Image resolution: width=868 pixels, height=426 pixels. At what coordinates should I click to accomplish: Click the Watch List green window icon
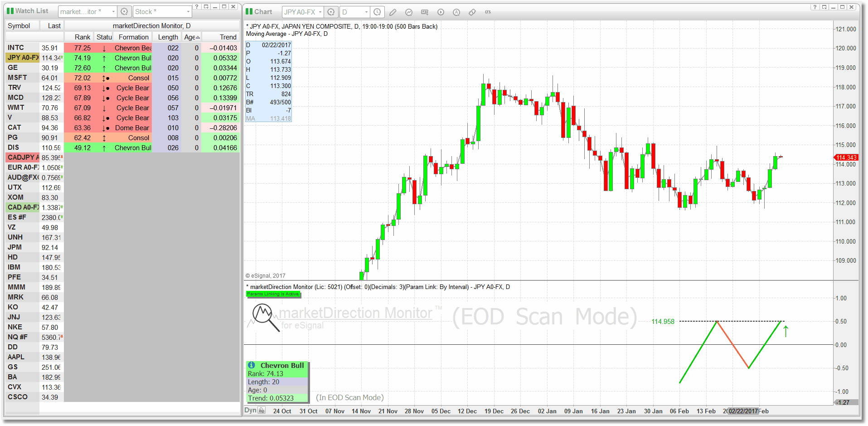tap(10, 11)
